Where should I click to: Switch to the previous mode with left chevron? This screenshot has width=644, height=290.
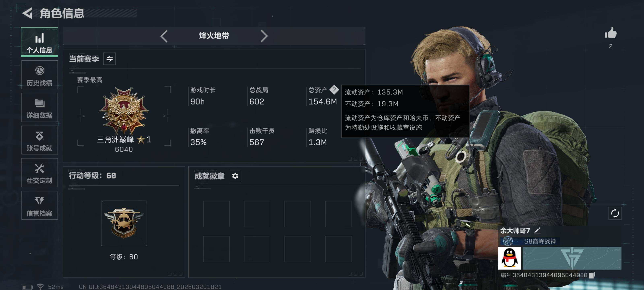coord(164,36)
